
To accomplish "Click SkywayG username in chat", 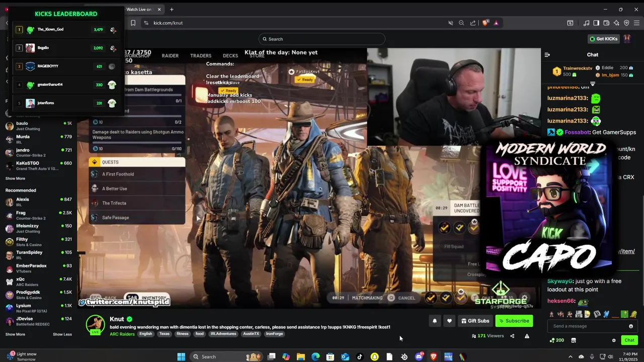I will [x=560, y=282].
